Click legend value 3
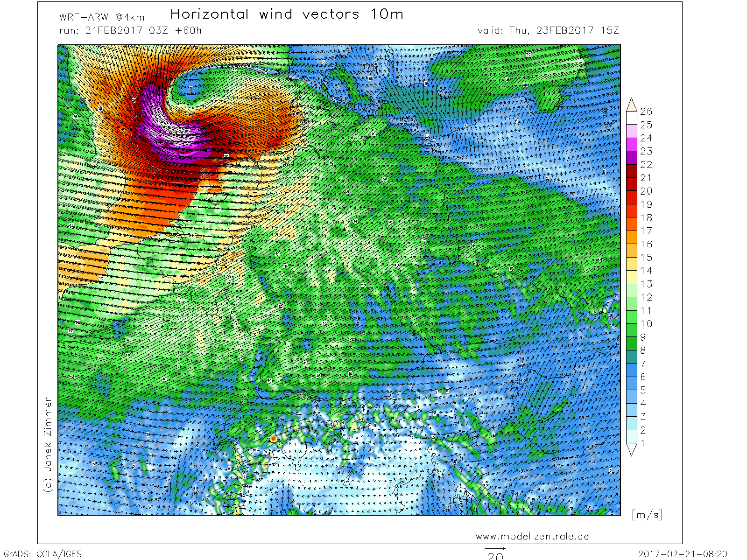The image size is (747, 560). pos(643,416)
